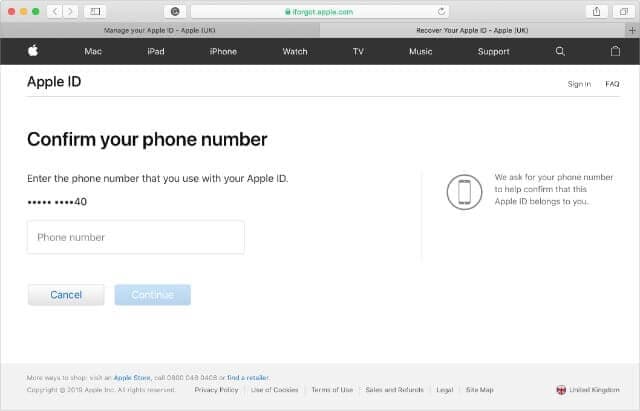Open the find a retailer link

point(248,378)
